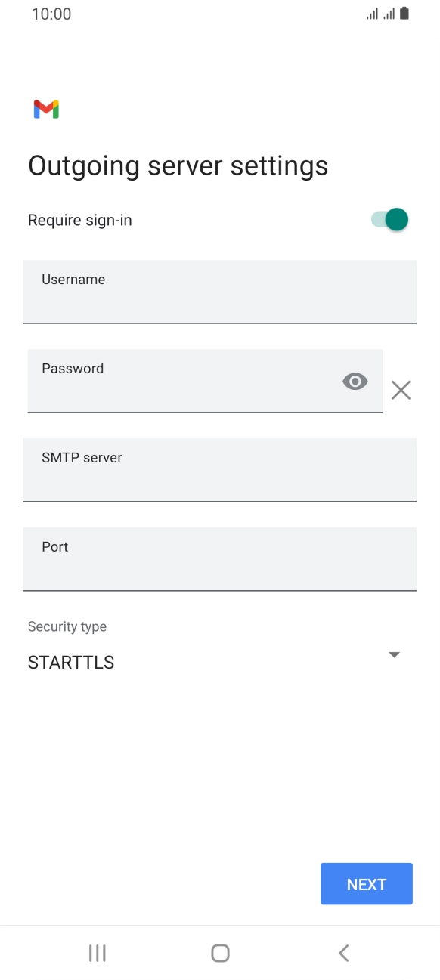Tap the Home navigation icon
The width and height of the screenshot is (440, 980).
[219, 953]
